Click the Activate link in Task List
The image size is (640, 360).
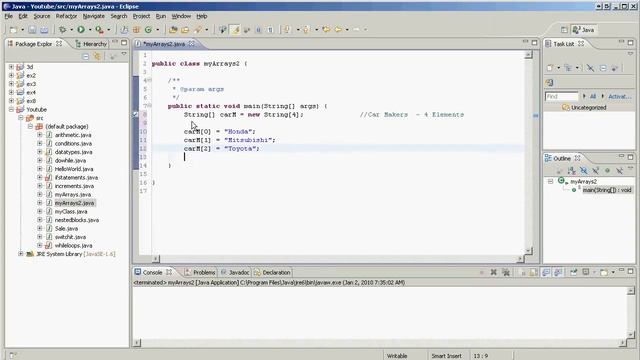(620, 97)
